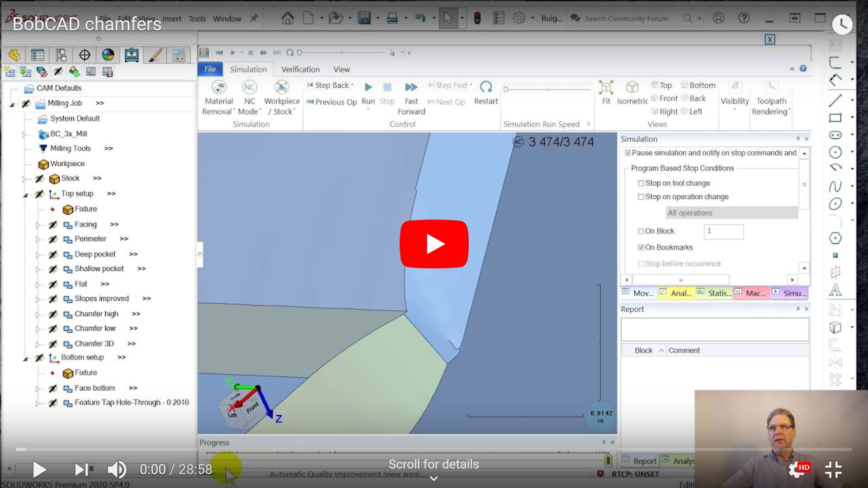
Task: Click the On Block number field
Action: [723, 231]
